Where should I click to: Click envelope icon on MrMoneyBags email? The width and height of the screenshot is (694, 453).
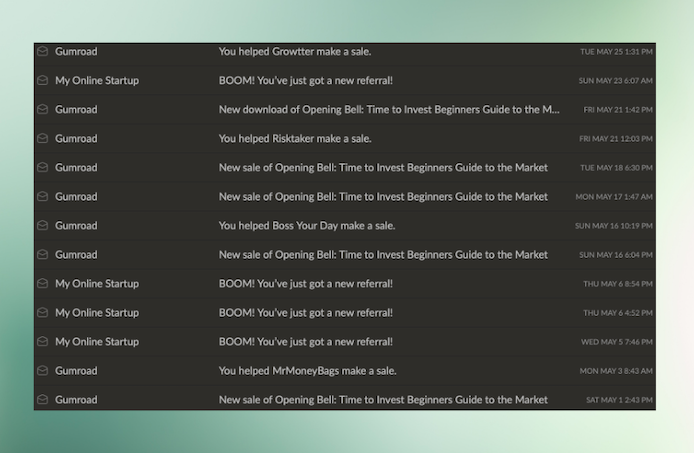click(42, 370)
